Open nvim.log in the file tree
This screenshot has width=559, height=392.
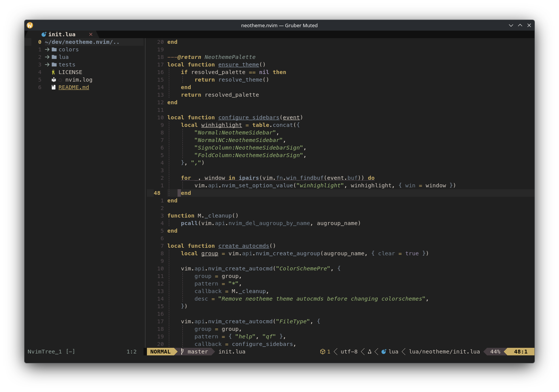click(79, 80)
